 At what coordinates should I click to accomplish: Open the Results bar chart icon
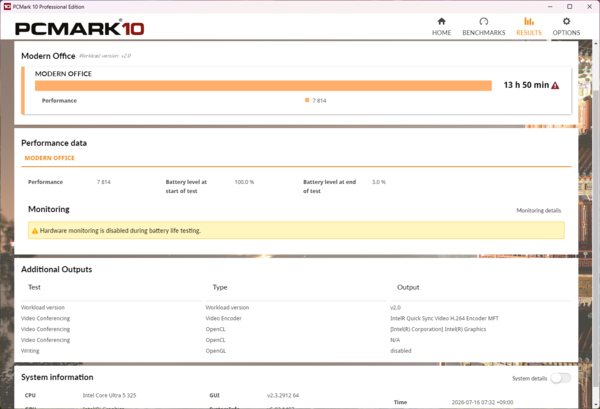click(529, 21)
